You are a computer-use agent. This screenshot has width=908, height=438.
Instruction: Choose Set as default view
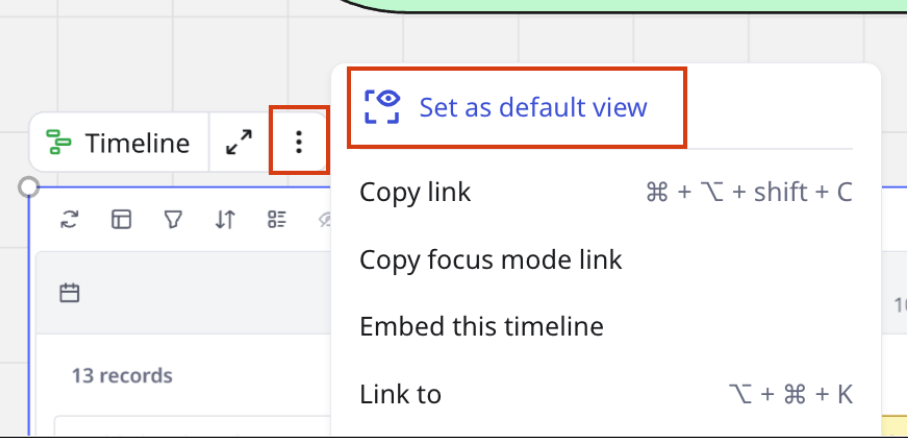tap(517, 107)
